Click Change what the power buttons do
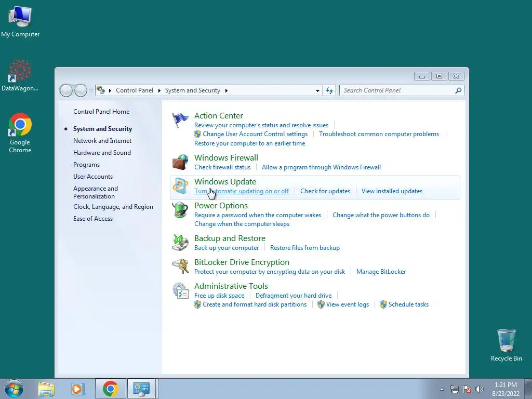532x399 pixels. (381, 215)
